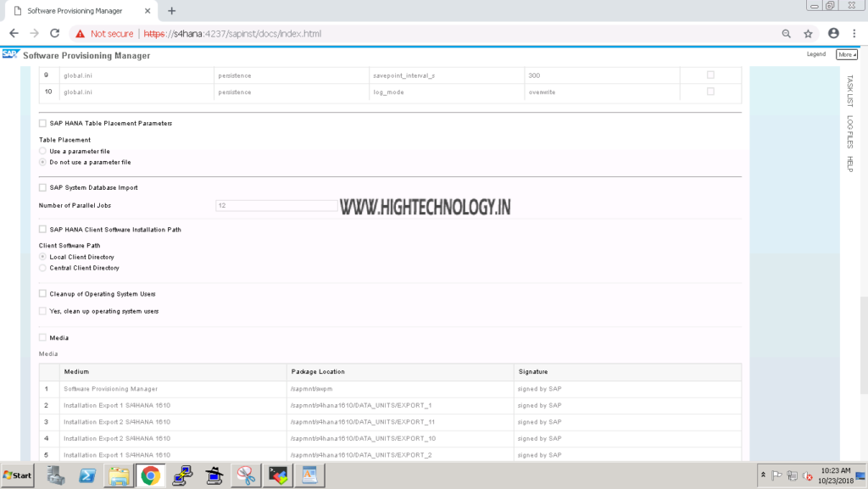Open the Start menu
The height and width of the screenshot is (489, 868).
tap(17, 475)
